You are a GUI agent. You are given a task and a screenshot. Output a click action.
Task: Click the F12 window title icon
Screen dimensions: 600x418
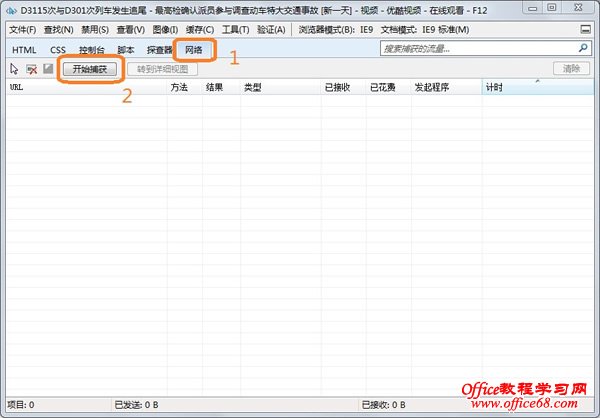click(11, 10)
